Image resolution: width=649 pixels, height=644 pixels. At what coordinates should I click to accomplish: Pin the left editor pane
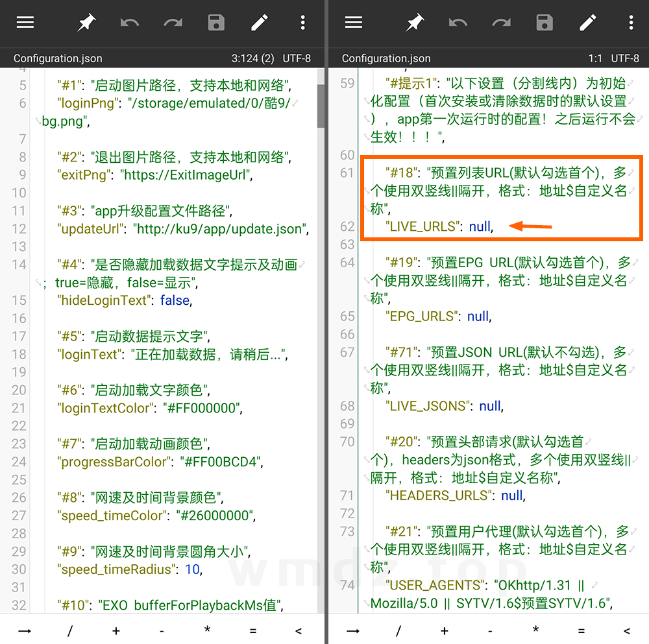(x=86, y=22)
